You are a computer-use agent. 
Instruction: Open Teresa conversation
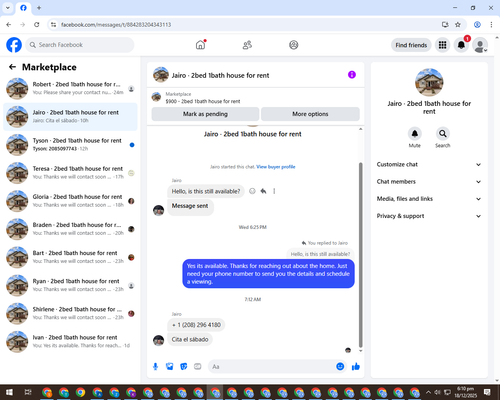[x=70, y=173]
